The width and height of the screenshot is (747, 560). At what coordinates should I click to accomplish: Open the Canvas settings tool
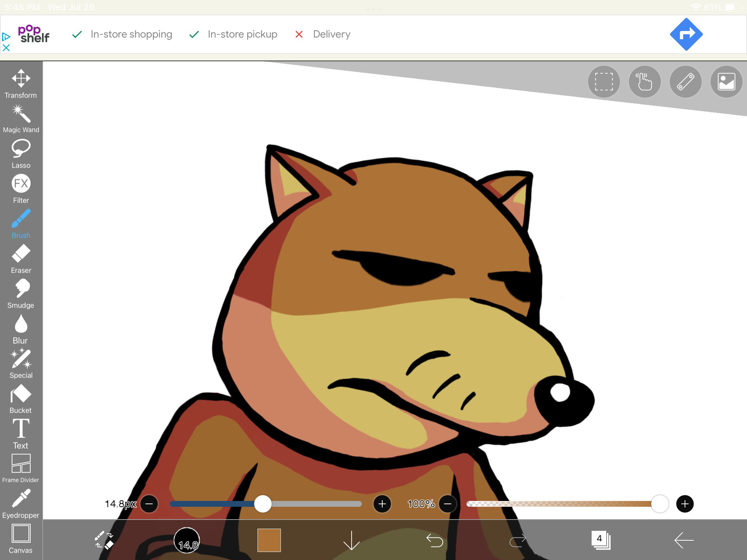pos(21,539)
